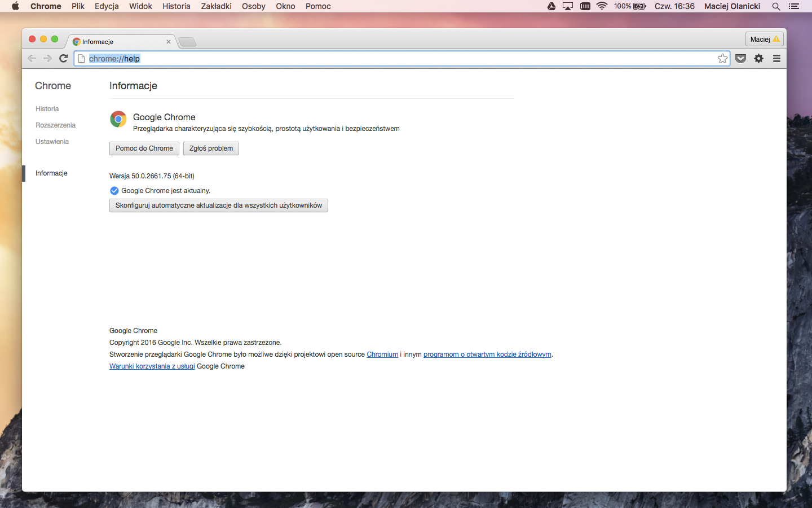Open the Historia menu in menu bar
812x508 pixels.
(176, 6)
